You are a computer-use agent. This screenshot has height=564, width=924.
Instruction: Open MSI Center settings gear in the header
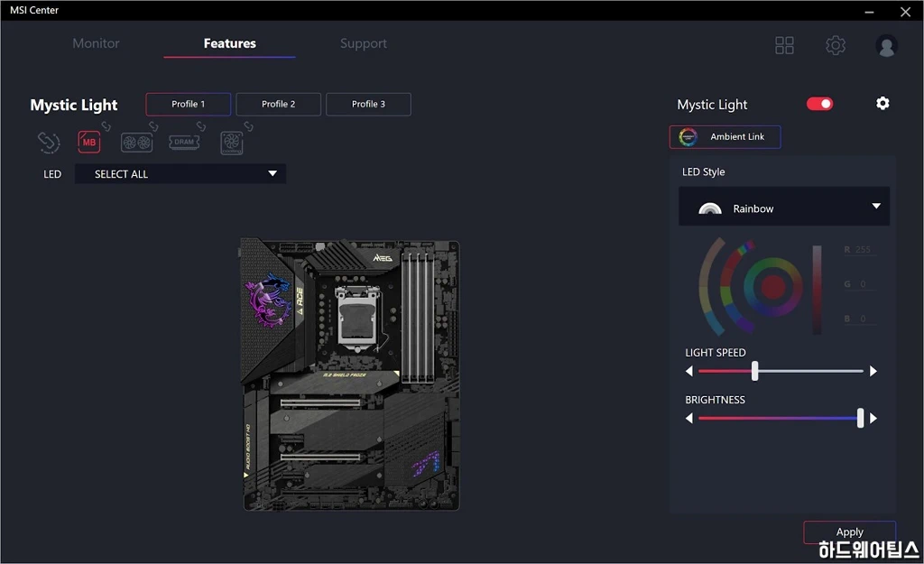pos(836,45)
